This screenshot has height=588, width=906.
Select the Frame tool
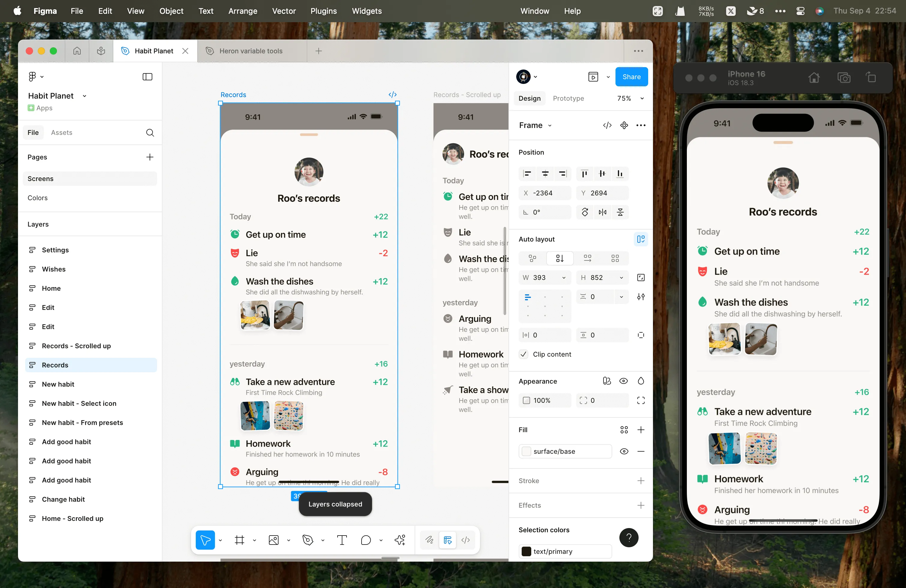(x=240, y=540)
